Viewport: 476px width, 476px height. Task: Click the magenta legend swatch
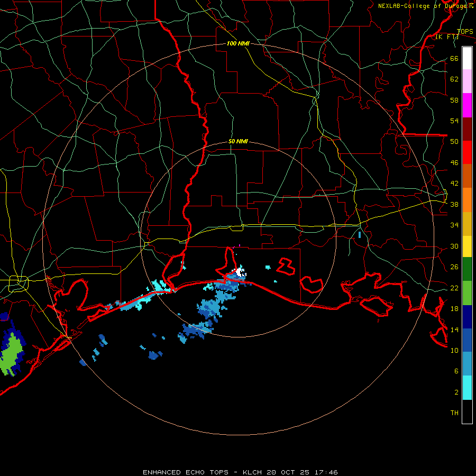[467, 105]
